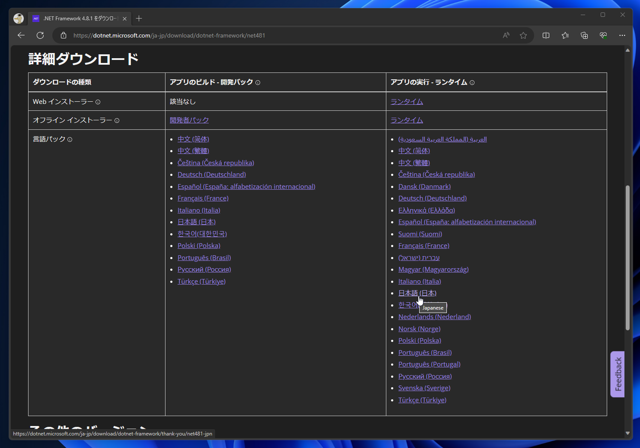Open Edge settings and more menu
Image resolution: width=640 pixels, height=448 pixels.
click(x=622, y=35)
